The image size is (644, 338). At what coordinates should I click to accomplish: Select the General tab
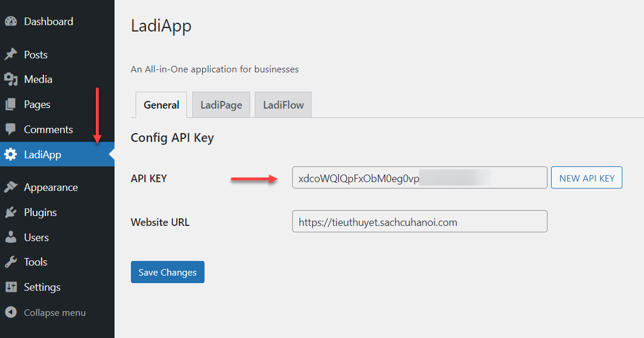tap(161, 105)
